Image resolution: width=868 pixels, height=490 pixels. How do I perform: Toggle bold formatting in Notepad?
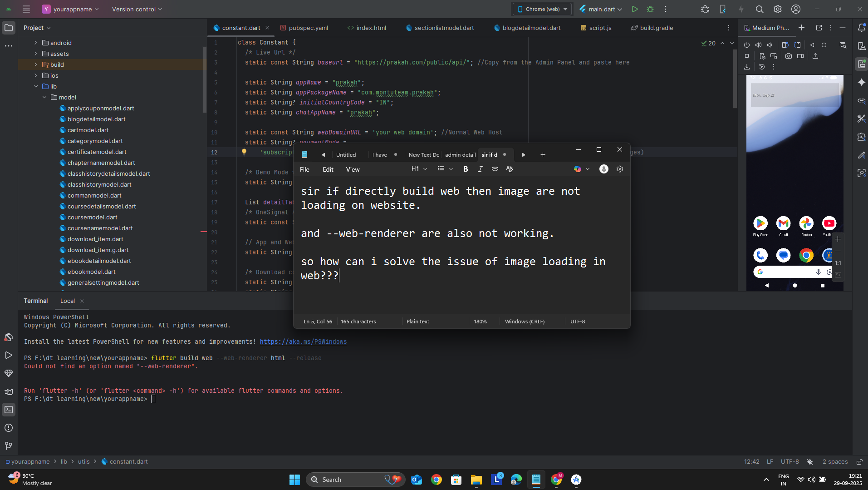coord(466,169)
